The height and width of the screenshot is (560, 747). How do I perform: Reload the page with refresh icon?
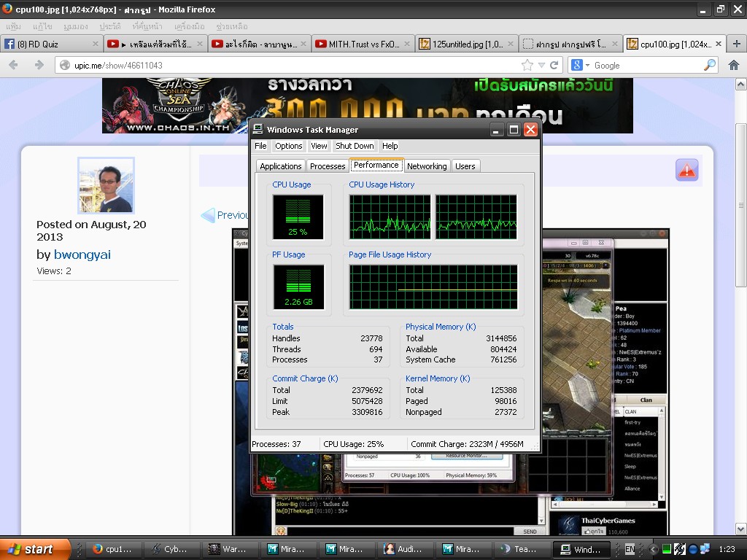[554, 65]
